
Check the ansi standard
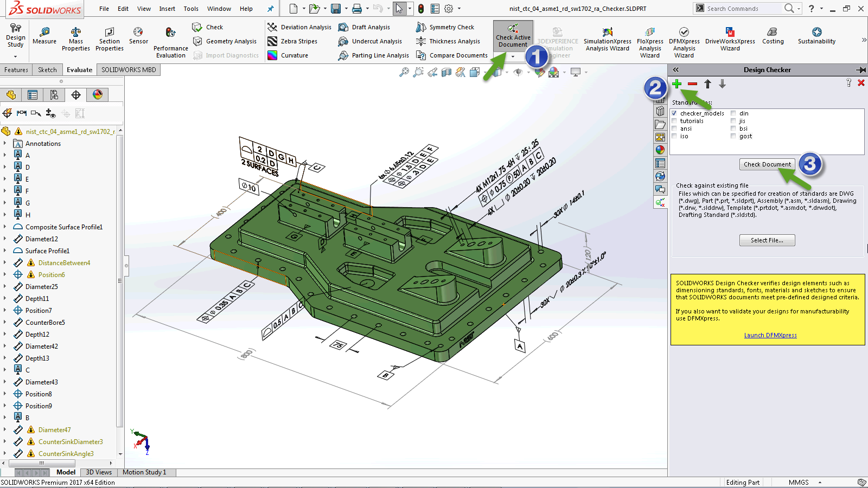[x=674, y=129]
